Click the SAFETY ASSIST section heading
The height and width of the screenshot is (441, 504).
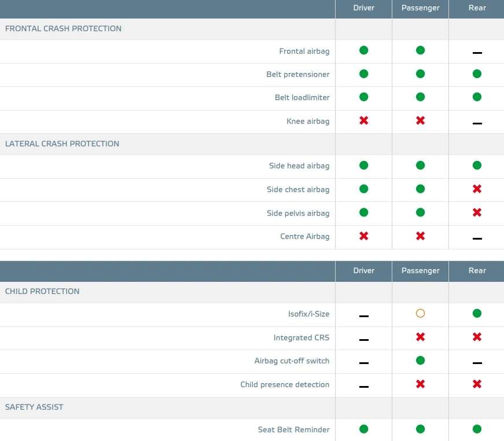pos(34,407)
